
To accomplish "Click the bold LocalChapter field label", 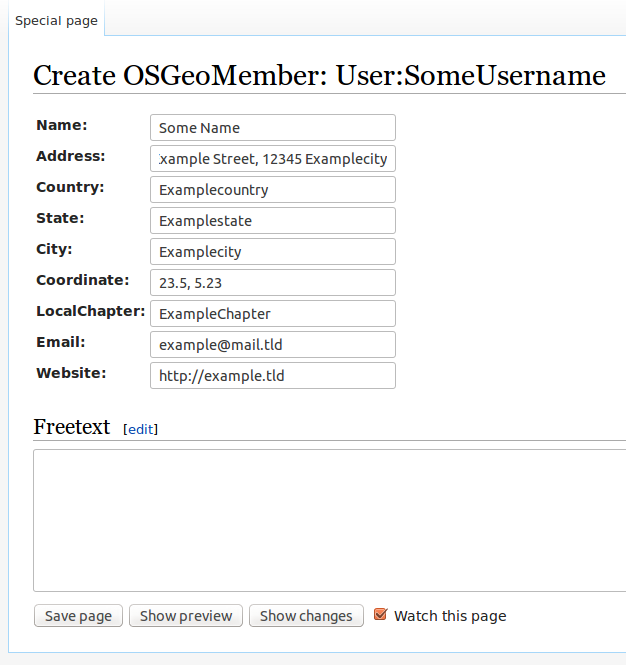I will [x=90, y=311].
